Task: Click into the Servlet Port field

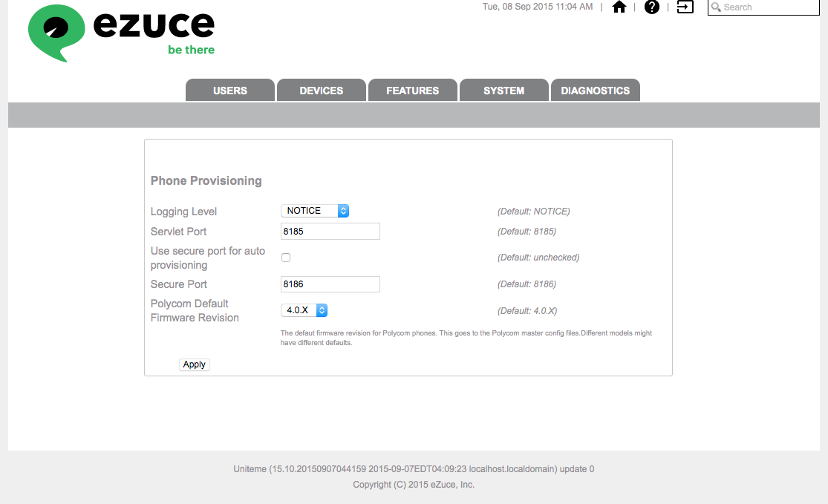Action: coord(330,231)
